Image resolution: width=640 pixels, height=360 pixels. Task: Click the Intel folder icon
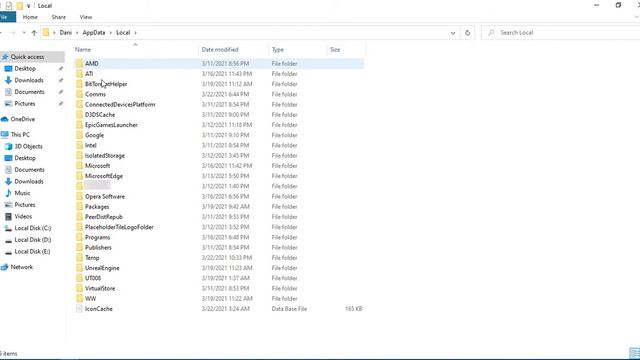click(79, 145)
